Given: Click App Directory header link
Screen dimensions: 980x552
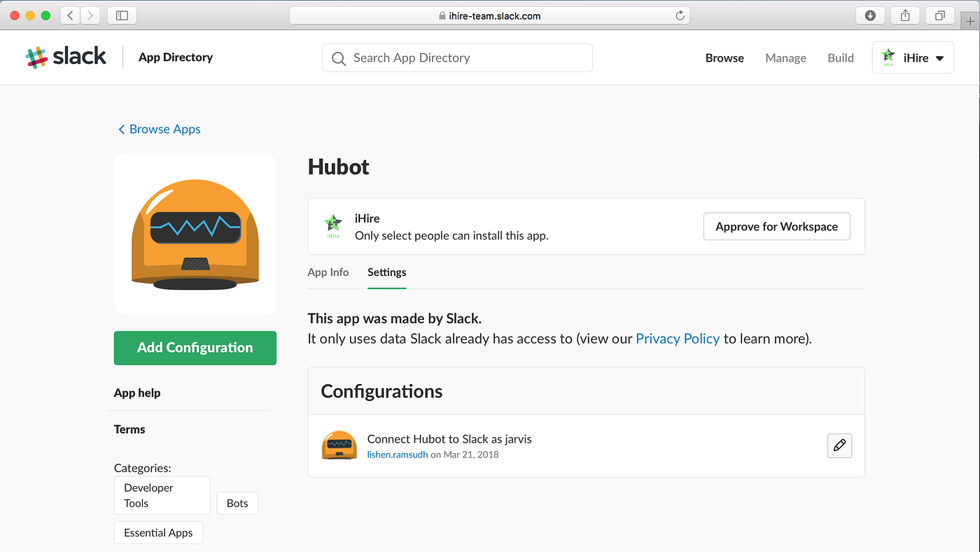Looking at the screenshot, I should pos(176,57).
